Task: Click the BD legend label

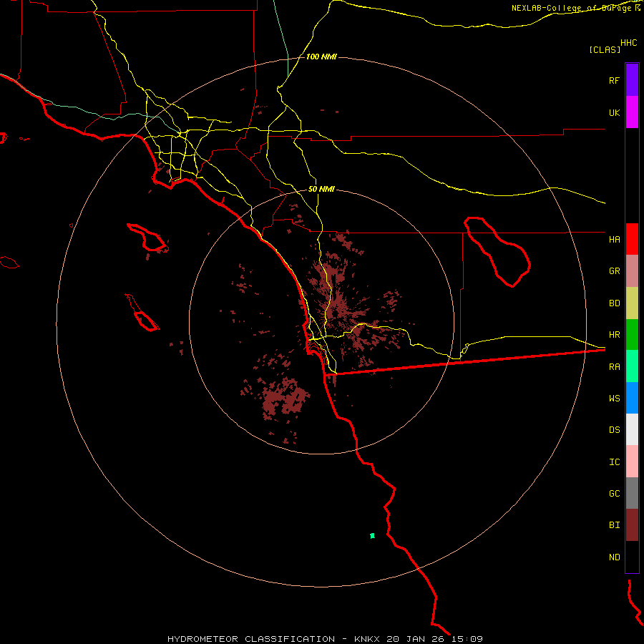Action: 614,303
